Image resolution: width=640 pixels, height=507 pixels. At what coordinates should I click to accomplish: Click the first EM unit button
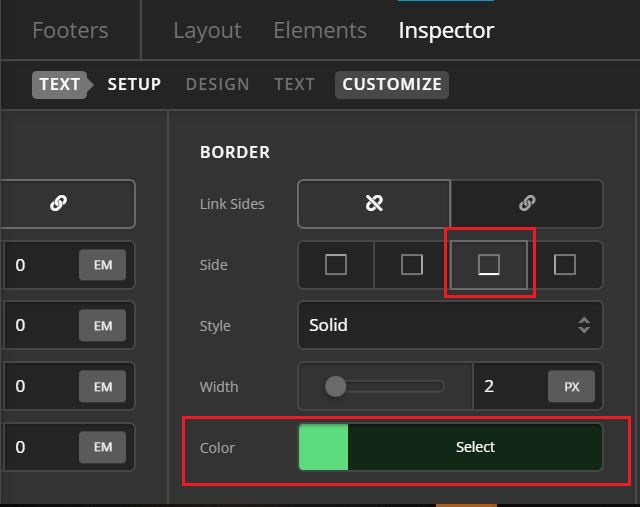tap(102, 265)
